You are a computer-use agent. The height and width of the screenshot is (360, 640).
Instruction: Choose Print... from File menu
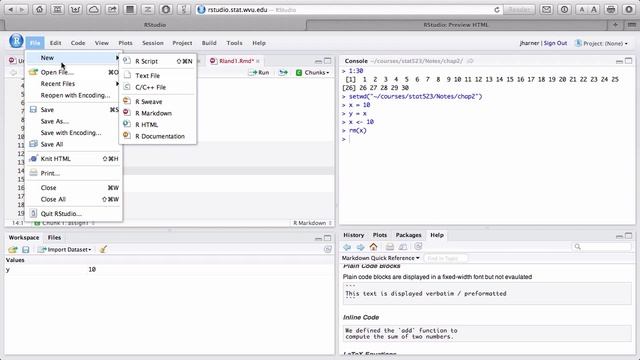[73, 173]
